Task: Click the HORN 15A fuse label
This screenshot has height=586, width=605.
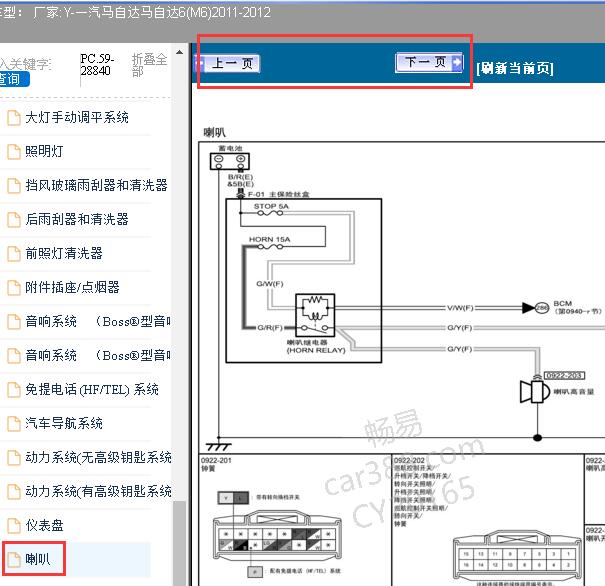Action: point(269,240)
